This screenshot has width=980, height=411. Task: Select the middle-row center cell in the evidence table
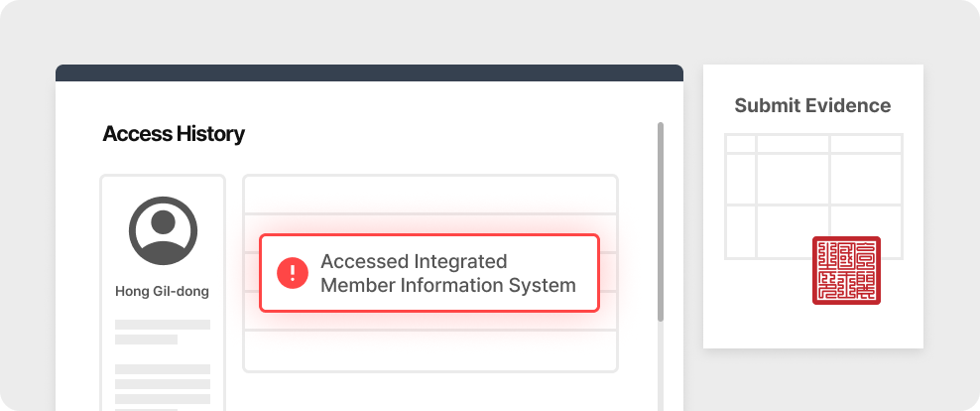pos(793,179)
